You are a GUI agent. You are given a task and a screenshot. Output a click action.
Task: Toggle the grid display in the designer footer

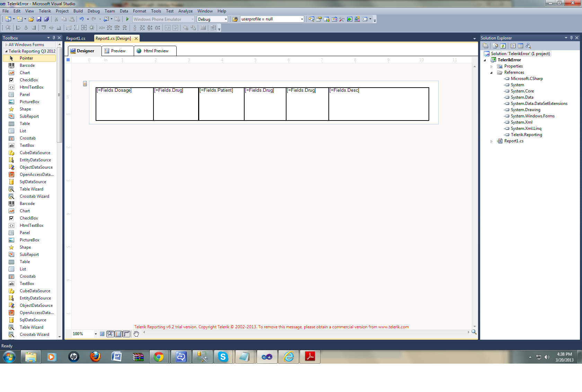pos(102,334)
